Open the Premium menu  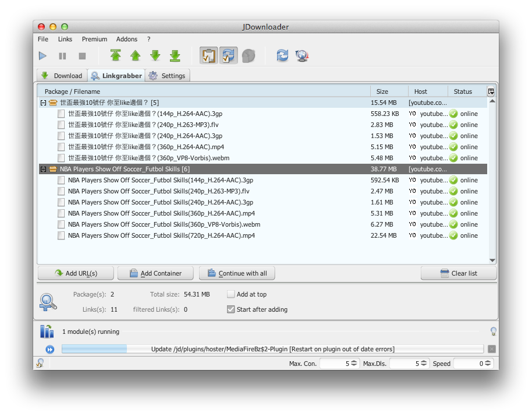coord(94,39)
